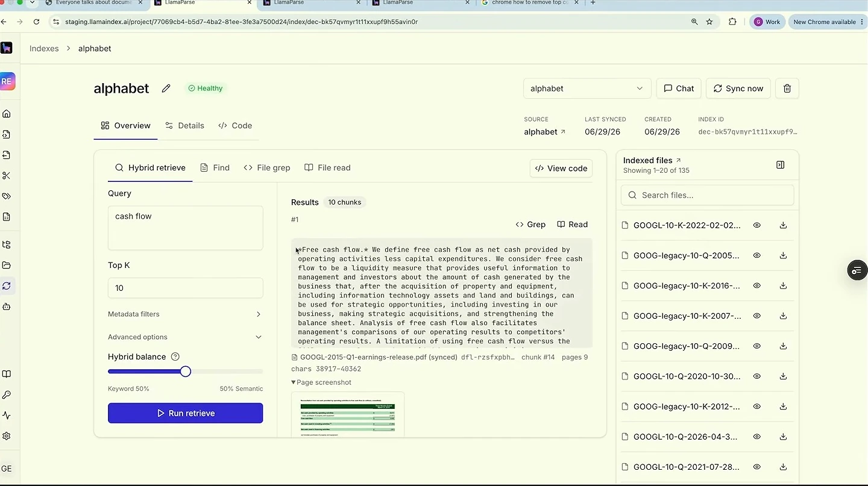The height and width of the screenshot is (486, 868).
Task: Open the floating checklist widget on right edge
Action: coord(857,270)
